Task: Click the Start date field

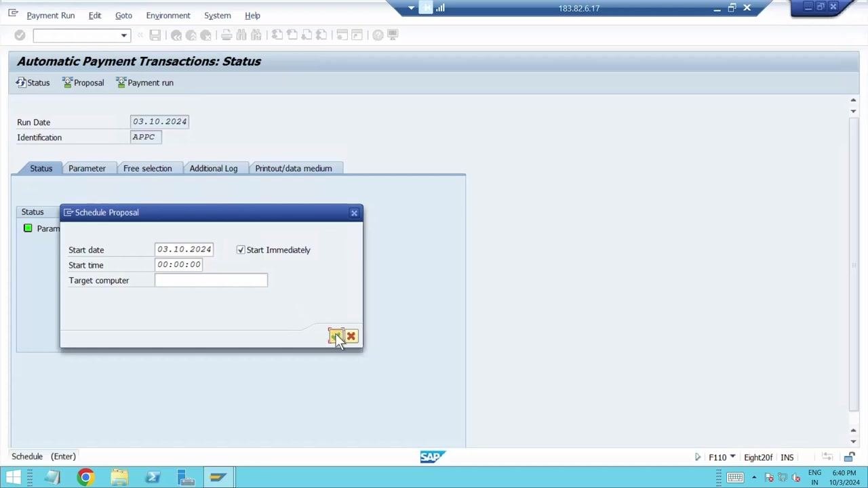Action: 184,249
